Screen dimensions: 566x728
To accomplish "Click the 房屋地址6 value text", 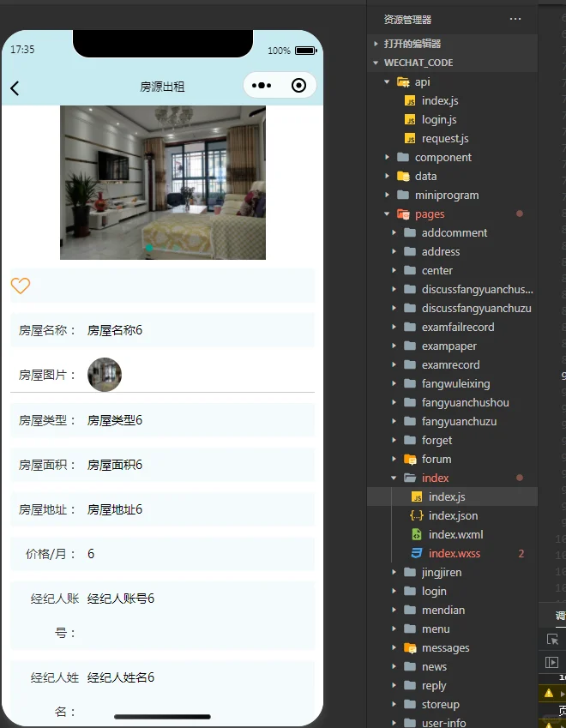I will point(115,510).
